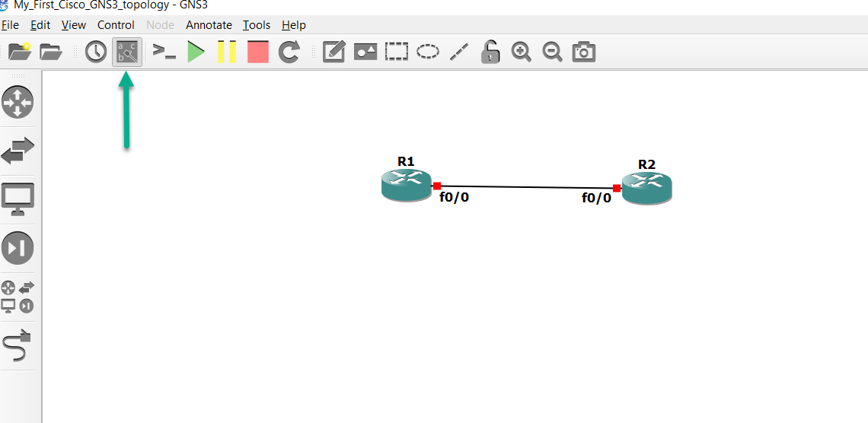Select router R1 on the canvas
The image size is (868, 423).
(x=407, y=185)
